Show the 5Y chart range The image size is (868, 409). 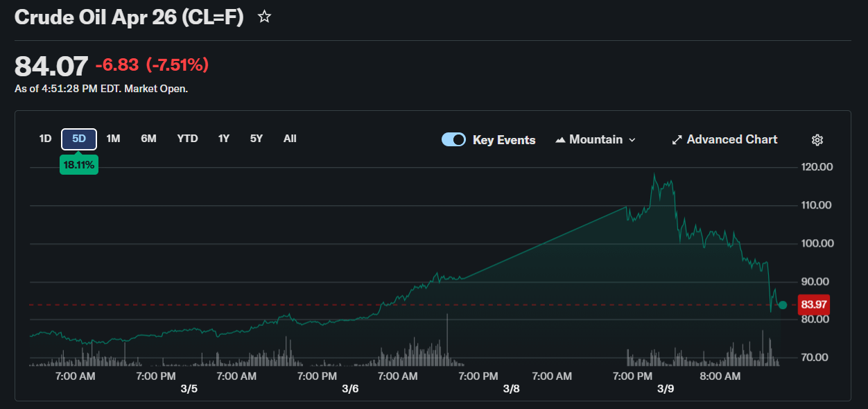coord(257,139)
